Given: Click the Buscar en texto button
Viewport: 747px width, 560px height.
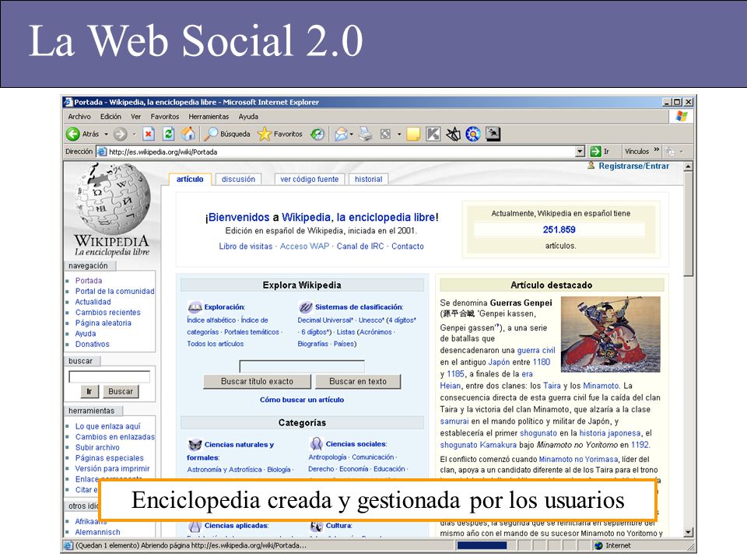Looking at the screenshot, I should [x=358, y=381].
